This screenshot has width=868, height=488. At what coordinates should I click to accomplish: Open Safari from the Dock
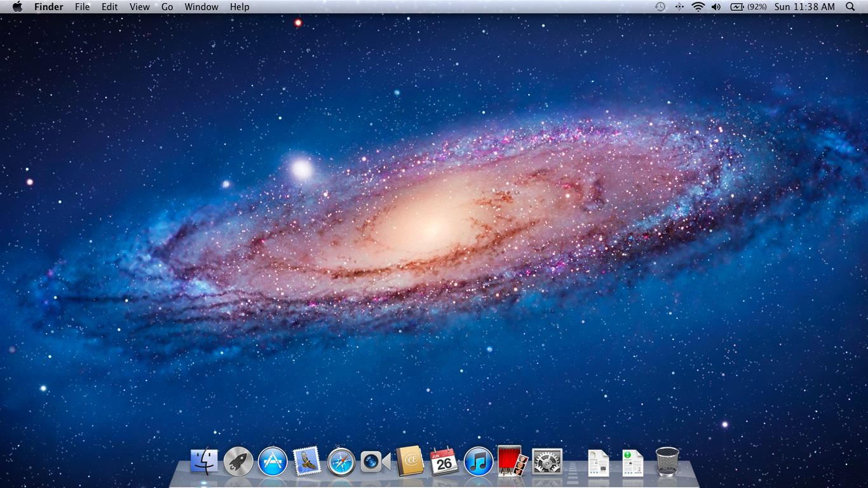pos(341,461)
